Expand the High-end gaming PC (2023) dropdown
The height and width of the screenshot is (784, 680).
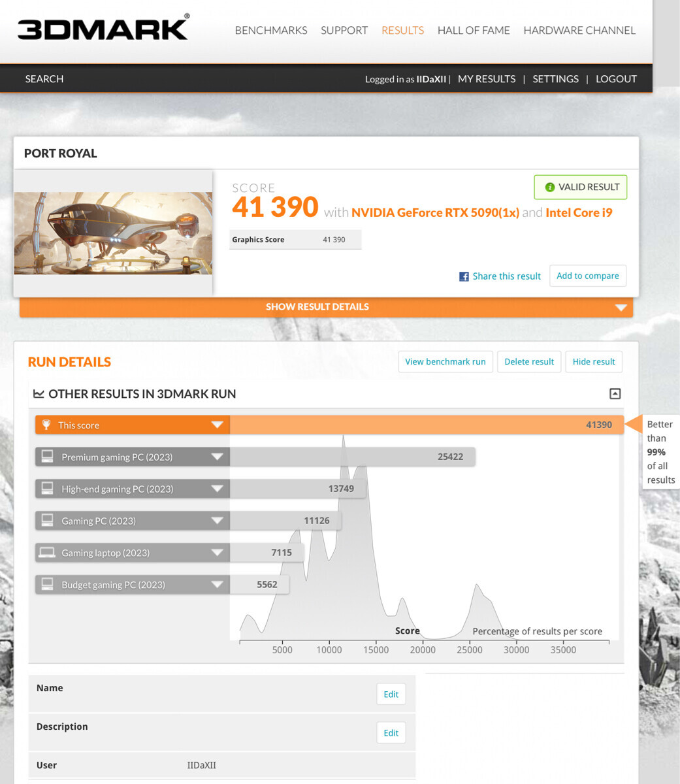click(217, 489)
